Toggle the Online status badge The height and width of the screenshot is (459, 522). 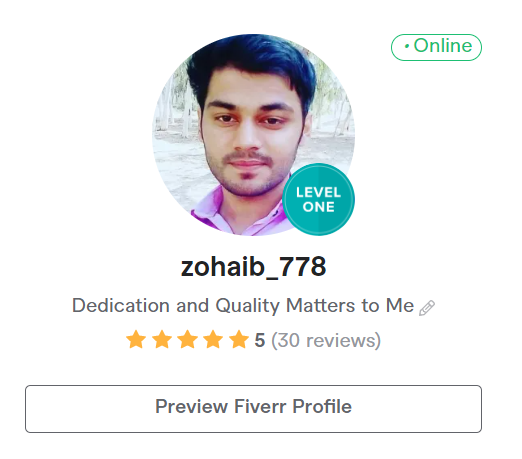pyautogui.click(x=436, y=47)
